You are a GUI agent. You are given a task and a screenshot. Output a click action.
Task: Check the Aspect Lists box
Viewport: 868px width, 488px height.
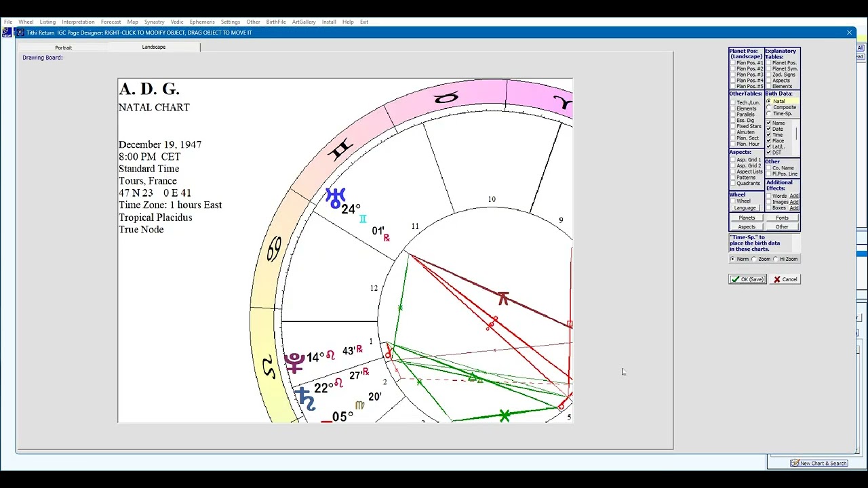[x=733, y=171]
